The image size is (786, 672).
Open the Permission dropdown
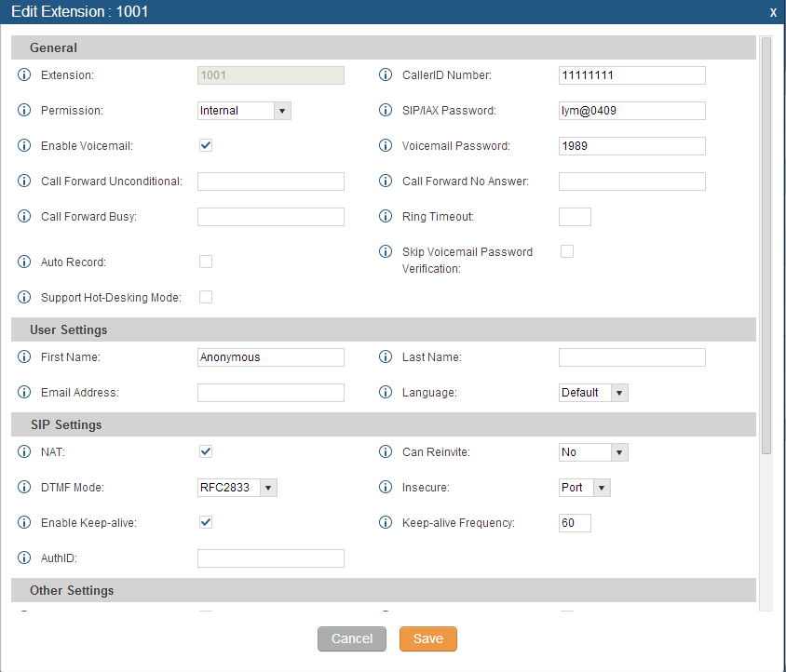point(244,111)
